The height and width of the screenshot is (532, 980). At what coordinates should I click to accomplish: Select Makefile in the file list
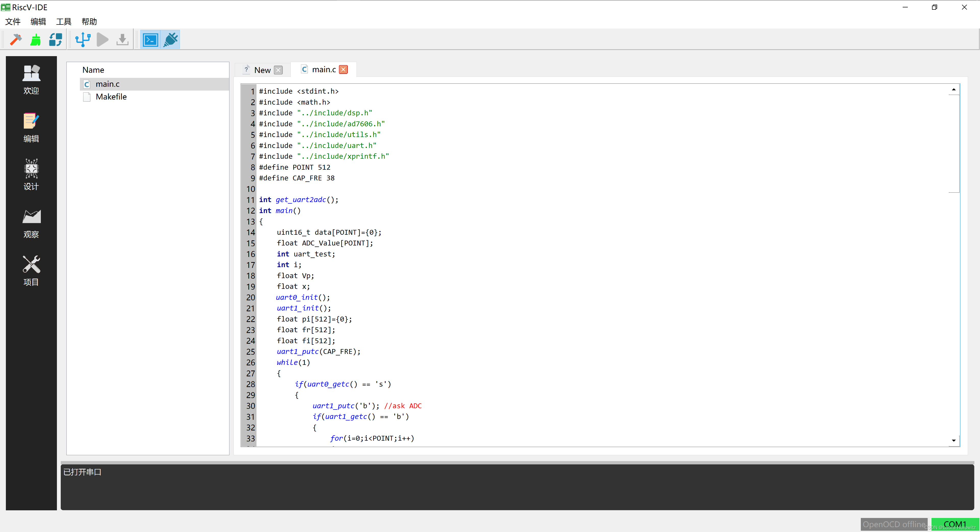coord(111,97)
